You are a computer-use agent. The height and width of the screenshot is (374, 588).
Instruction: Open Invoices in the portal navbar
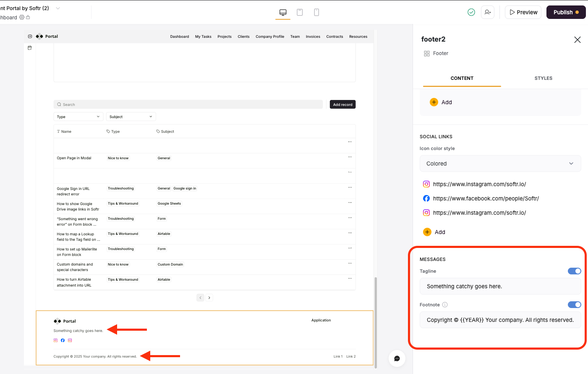click(x=313, y=37)
